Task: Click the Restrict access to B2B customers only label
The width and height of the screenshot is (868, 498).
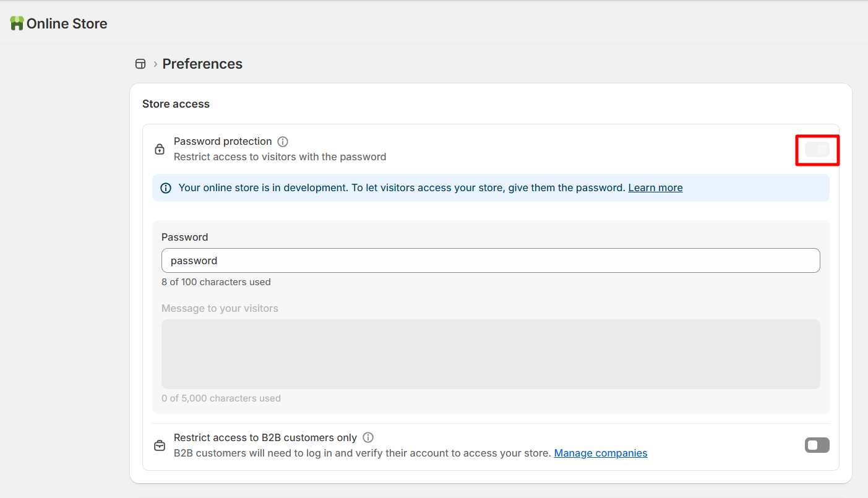Action: click(265, 437)
